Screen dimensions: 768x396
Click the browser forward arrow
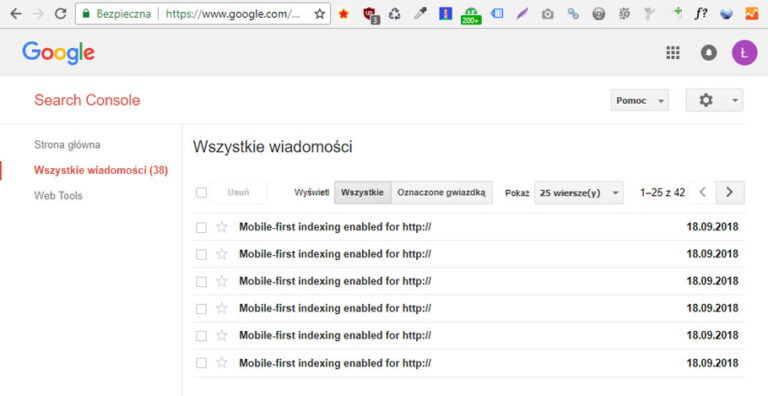[38, 14]
